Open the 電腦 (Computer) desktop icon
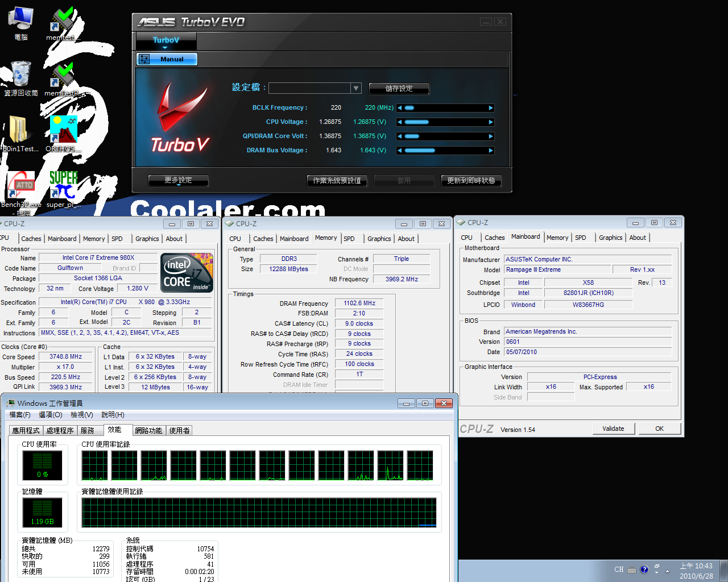This screenshot has width=728, height=582. point(20,23)
